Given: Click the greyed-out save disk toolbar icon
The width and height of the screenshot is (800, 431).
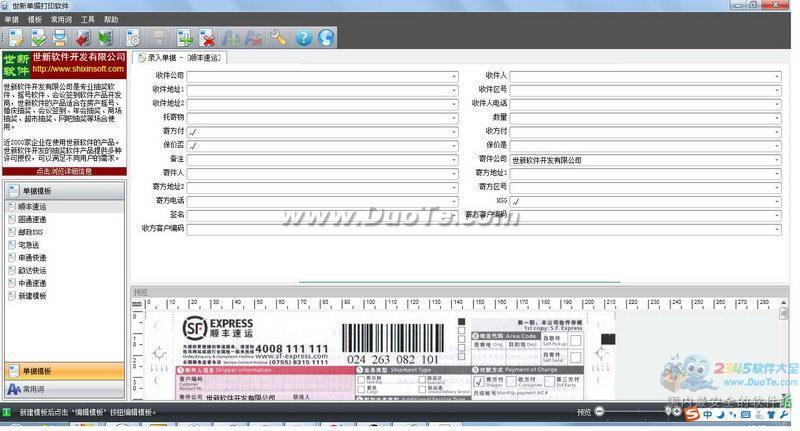Looking at the screenshot, I should [158, 38].
